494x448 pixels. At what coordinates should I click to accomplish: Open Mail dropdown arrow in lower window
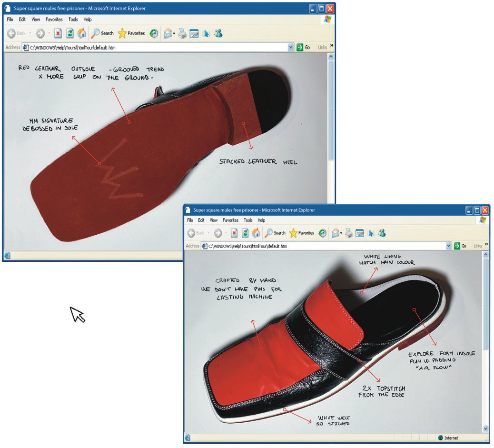click(341, 233)
